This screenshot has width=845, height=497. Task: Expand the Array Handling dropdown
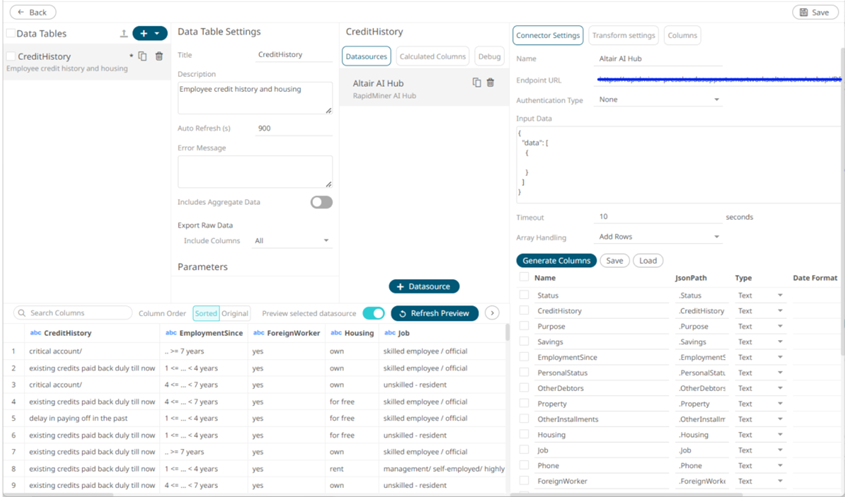(x=658, y=237)
